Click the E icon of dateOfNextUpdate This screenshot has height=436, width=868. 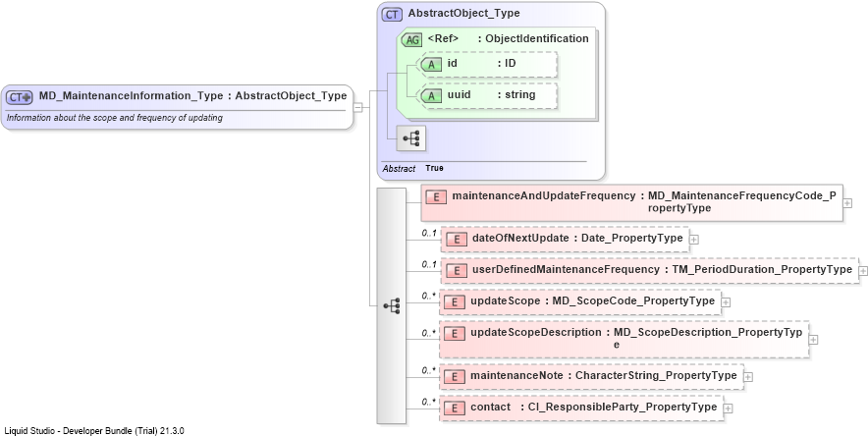[457, 239]
